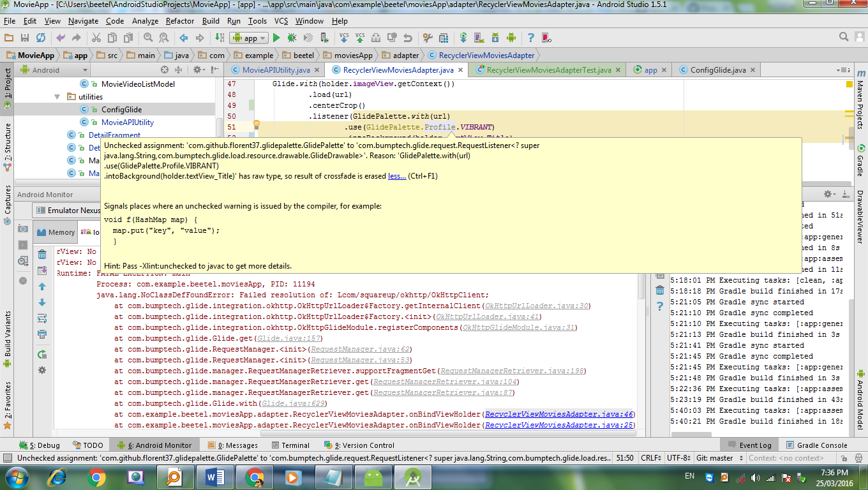The width and height of the screenshot is (868, 490).
Task: Open the app run configuration dropdown
Action: 251,38
